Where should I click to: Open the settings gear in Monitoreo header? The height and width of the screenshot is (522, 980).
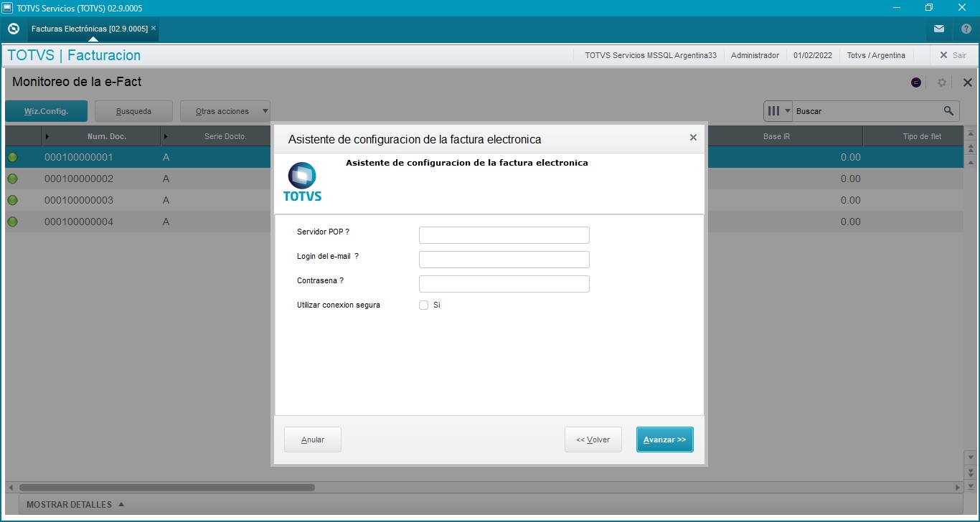click(942, 82)
